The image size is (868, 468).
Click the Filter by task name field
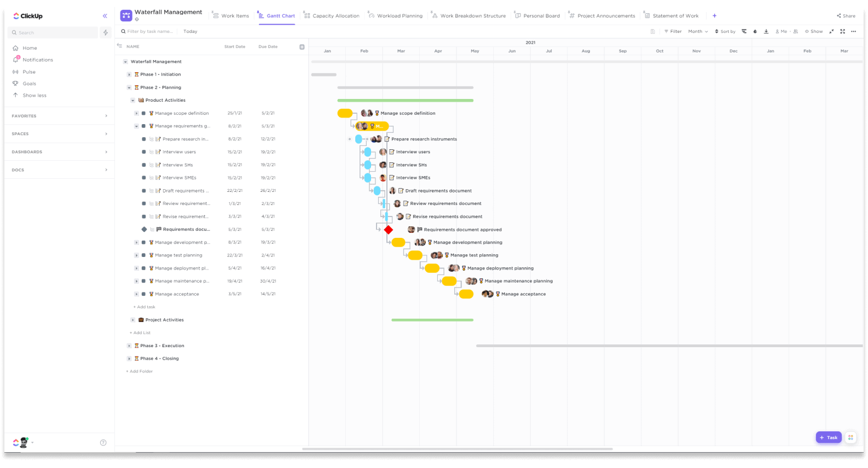click(x=147, y=32)
